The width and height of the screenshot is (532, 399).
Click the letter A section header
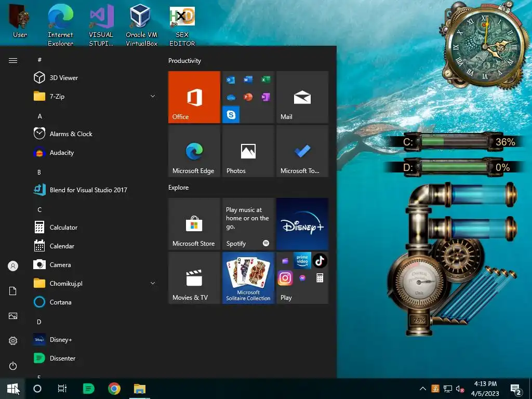pos(39,116)
